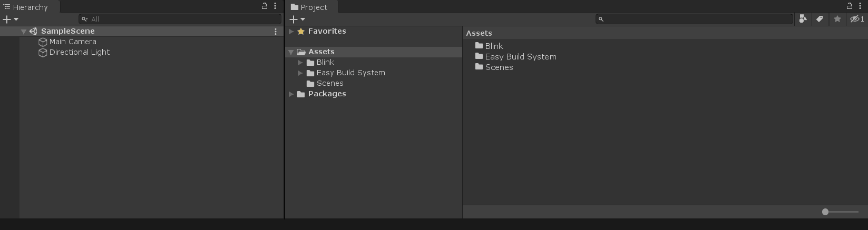Toggle the Hierarchy panel lock

click(265, 6)
